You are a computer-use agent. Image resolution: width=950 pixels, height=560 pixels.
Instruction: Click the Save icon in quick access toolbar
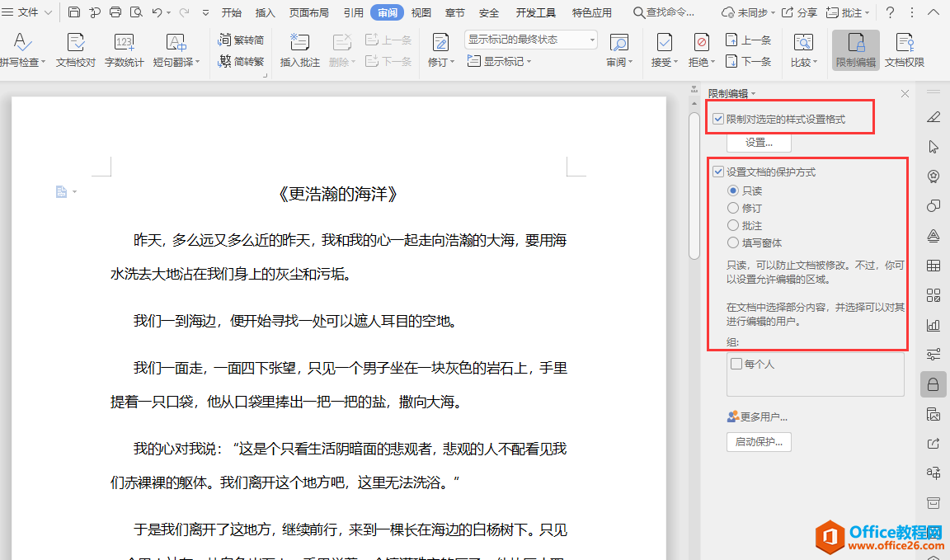[x=74, y=12]
